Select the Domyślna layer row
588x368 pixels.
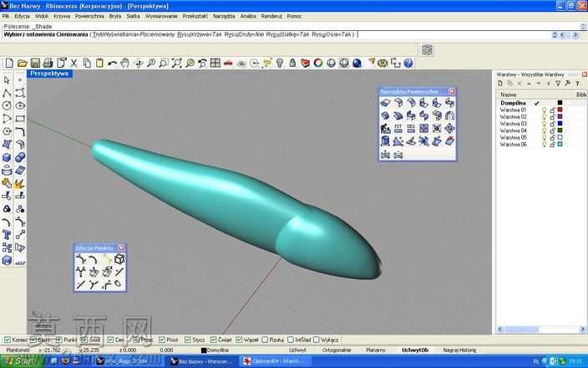pyautogui.click(x=540, y=103)
